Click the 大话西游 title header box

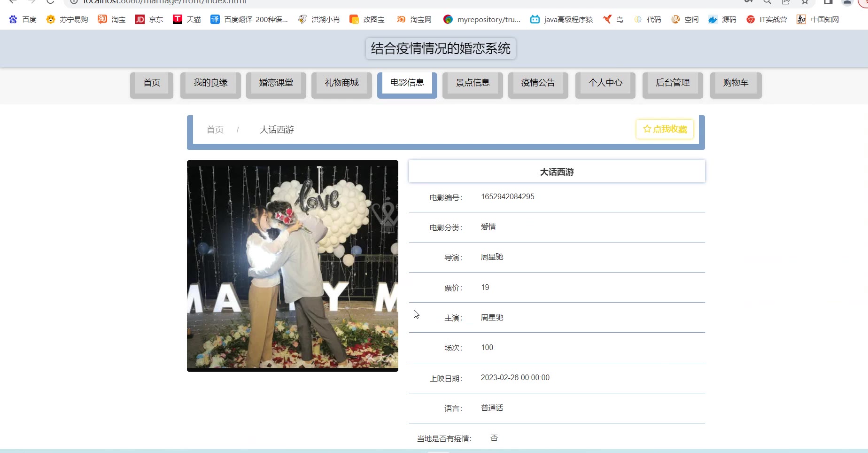pyautogui.click(x=557, y=172)
